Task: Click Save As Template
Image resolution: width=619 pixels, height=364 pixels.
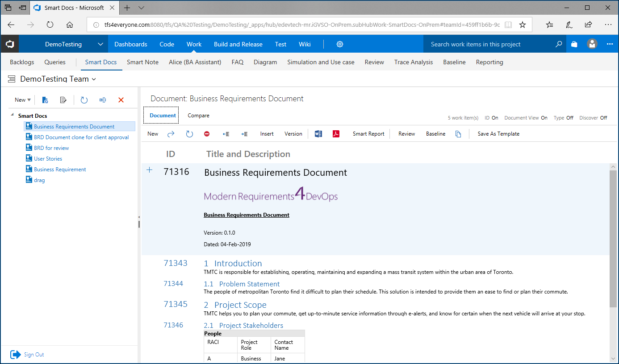Action: pyautogui.click(x=498, y=134)
